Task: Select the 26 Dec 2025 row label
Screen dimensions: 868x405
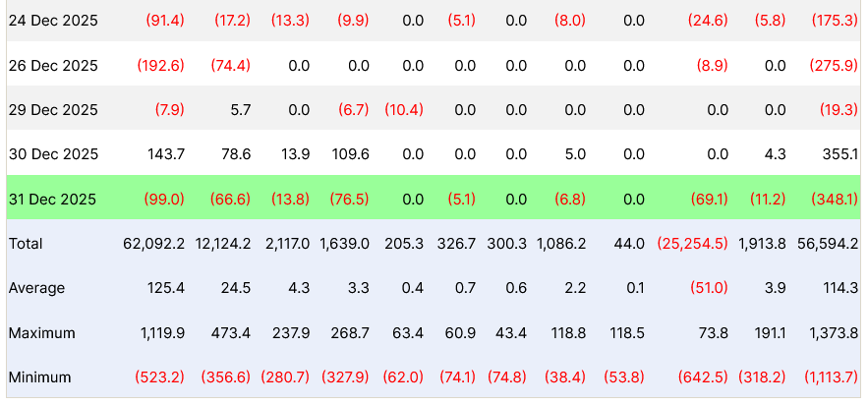Action: click(x=53, y=66)
